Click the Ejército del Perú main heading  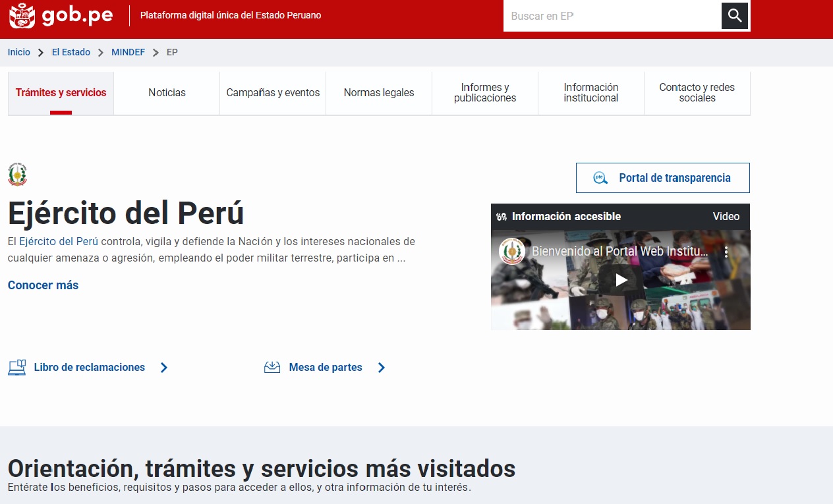(x=126, y=213)
